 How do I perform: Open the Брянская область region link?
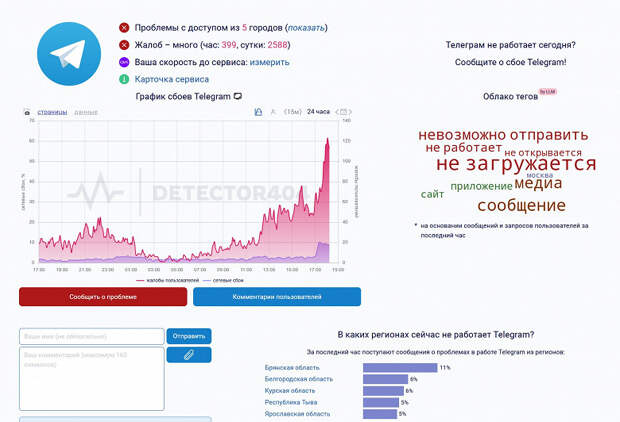click(x=292, y=368)
